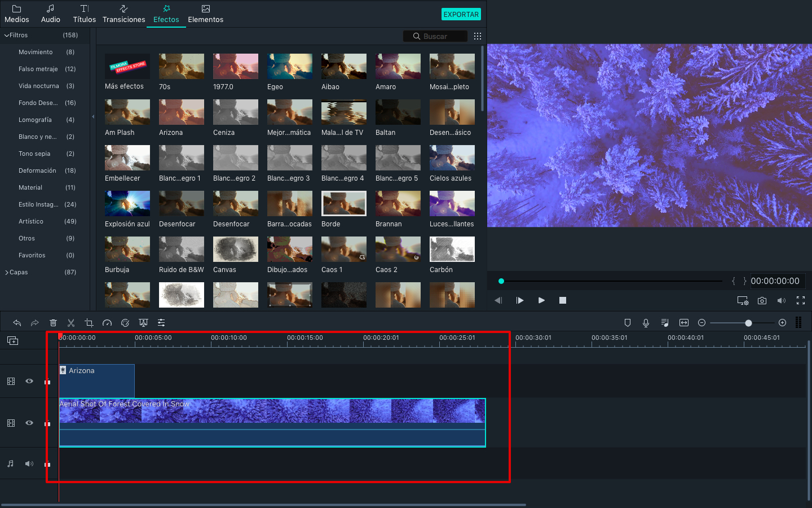The height and width of the screenshot is (508, 812).
Task: Click the microphone voiceover icon
Action: point(646,323)
